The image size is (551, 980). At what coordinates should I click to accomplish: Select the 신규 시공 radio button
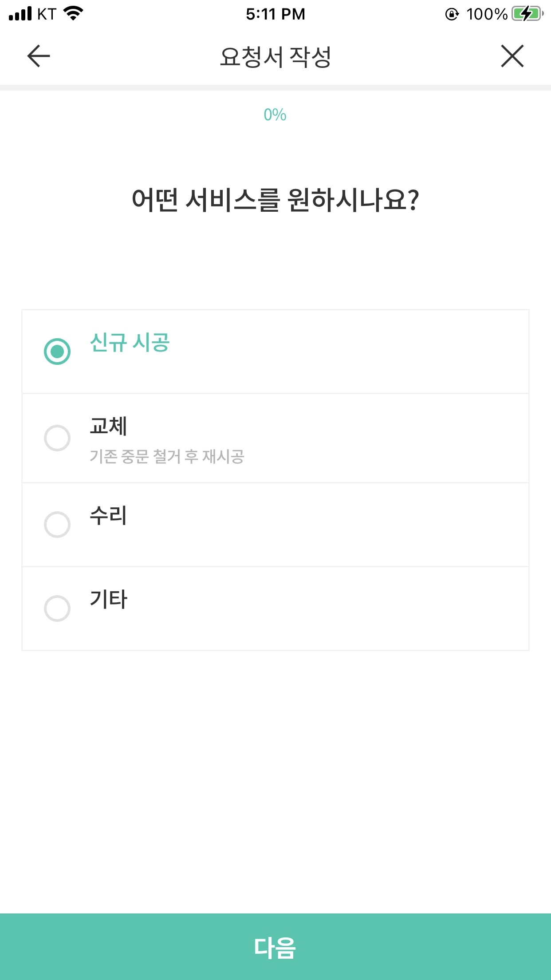pyautogui.click(x=57, y=352)
